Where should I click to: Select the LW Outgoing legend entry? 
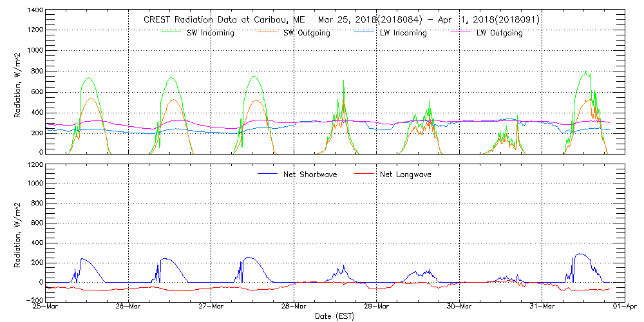499,33
